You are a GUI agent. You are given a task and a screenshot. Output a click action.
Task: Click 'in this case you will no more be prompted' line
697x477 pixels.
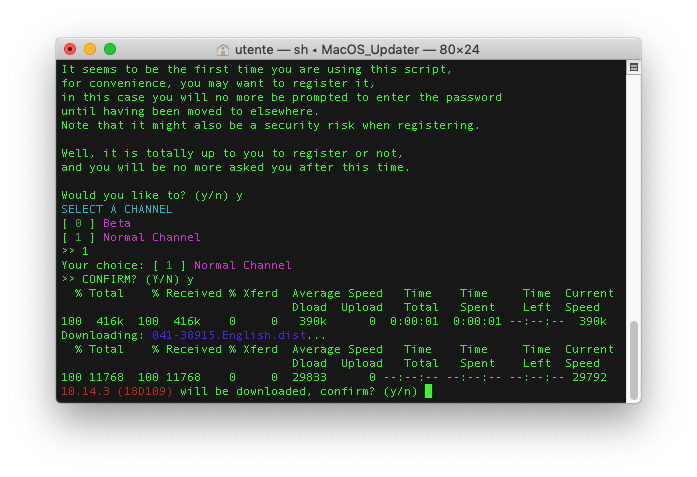(x=281, y=97)
